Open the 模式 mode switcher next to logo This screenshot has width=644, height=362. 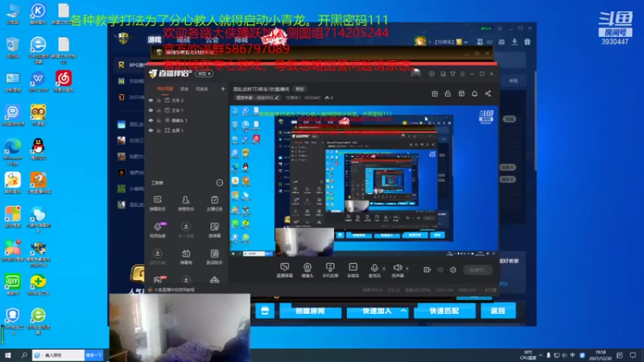(204, 73)
